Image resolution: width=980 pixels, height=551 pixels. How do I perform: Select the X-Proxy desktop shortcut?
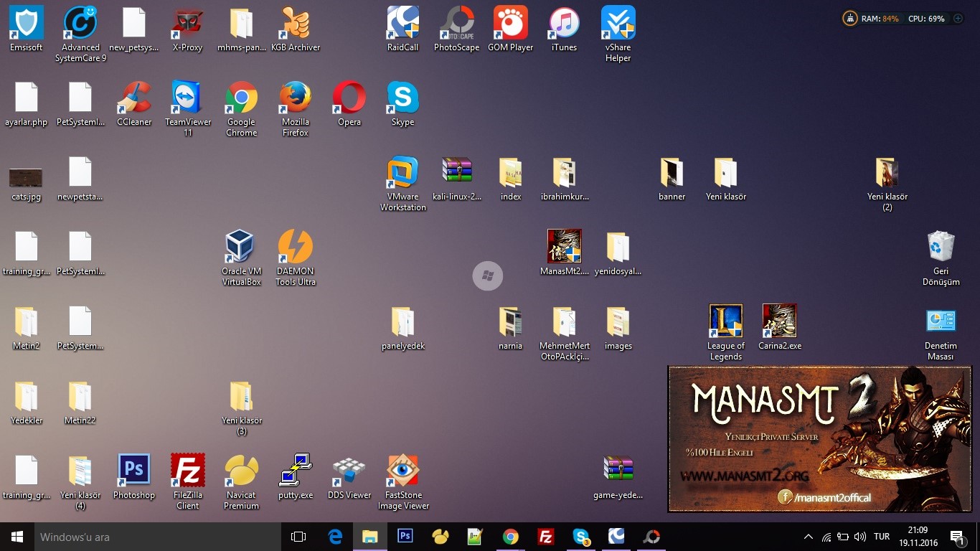point(188,29)
